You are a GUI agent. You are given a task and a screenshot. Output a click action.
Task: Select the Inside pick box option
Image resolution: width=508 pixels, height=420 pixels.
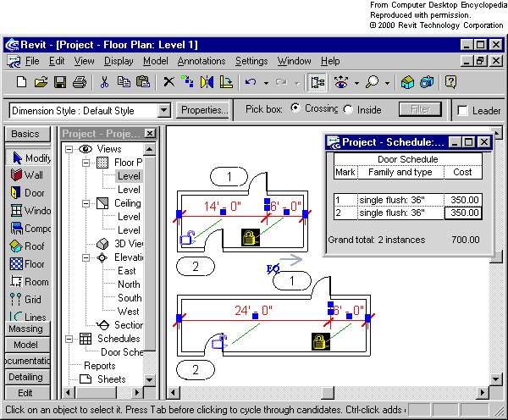pyautogui.click(x=348, y=109)
